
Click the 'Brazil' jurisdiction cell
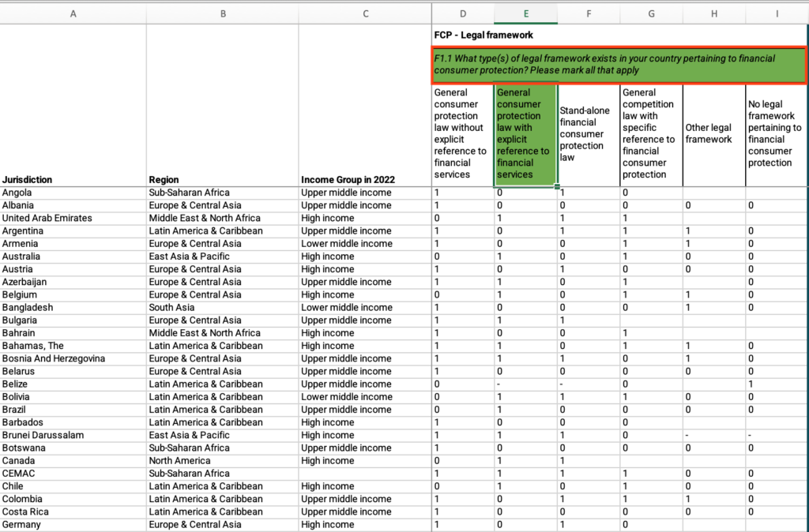(73, 410)
